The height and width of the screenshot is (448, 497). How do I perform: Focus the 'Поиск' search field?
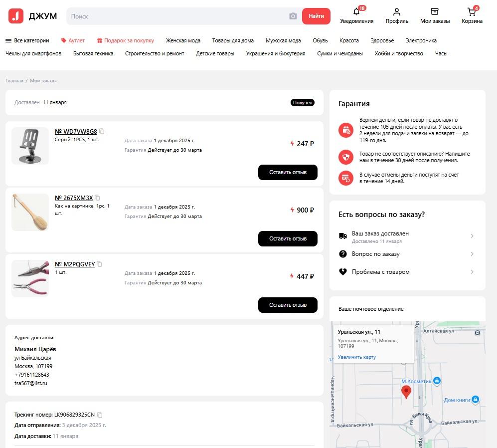(x=177, y=16)
